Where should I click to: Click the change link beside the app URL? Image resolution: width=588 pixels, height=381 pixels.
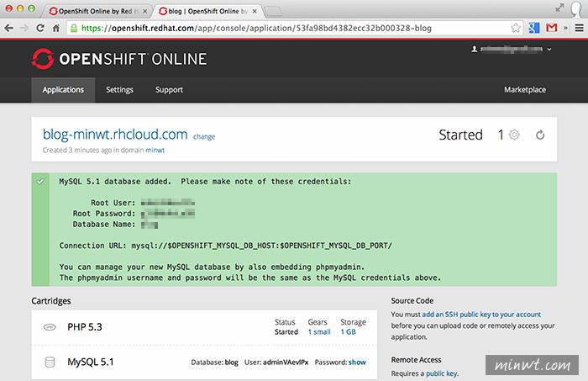[204, 136]
